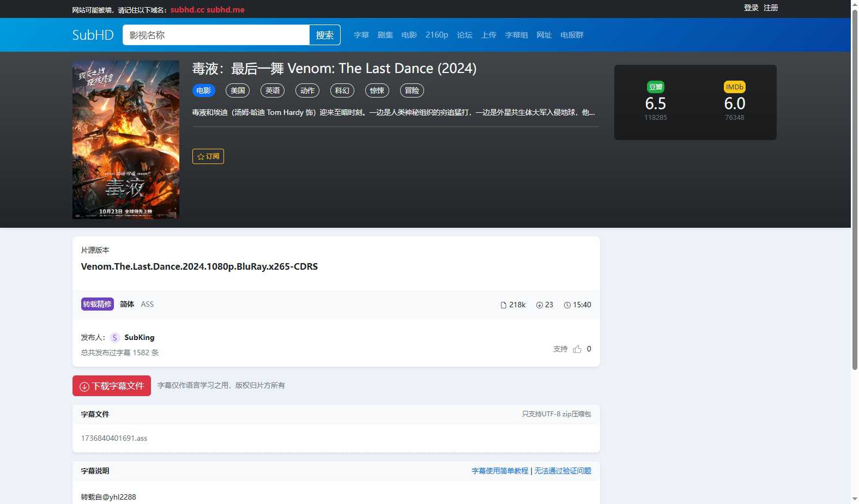Screen dimensions: 859x504
Task: Click the SubKing avatar icon
Action: point(114,338)
